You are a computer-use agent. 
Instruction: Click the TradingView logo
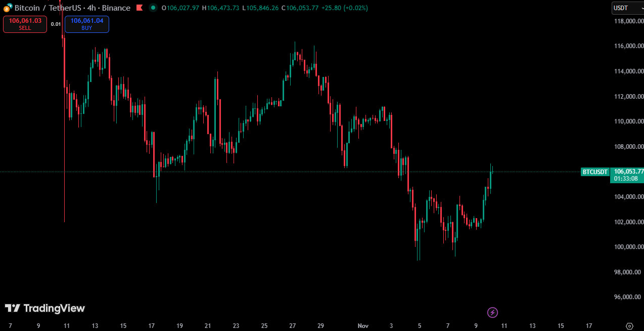(45, 308)
